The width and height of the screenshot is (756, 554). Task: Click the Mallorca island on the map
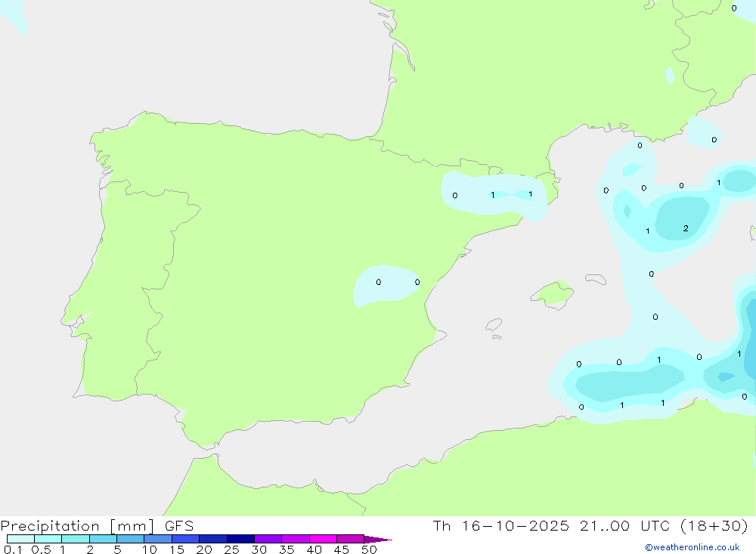pos(553,294)
